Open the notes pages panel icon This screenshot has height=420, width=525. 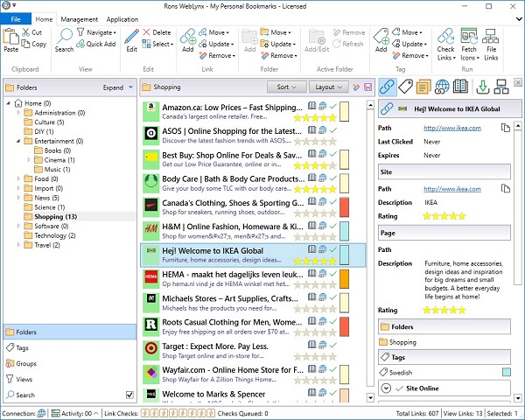tap(423, 87)
